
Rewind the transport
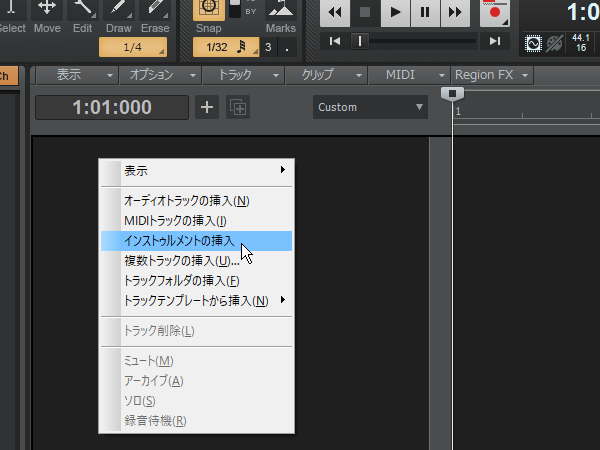(x=335, y=12)
